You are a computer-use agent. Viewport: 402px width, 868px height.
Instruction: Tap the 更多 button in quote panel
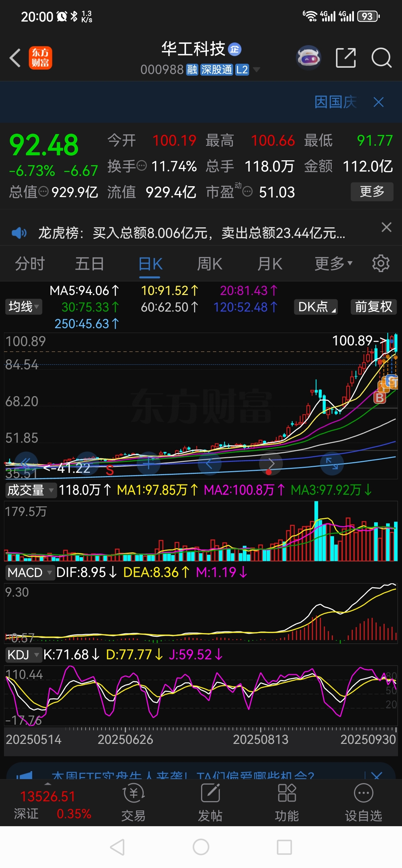[x=372, y=192]
